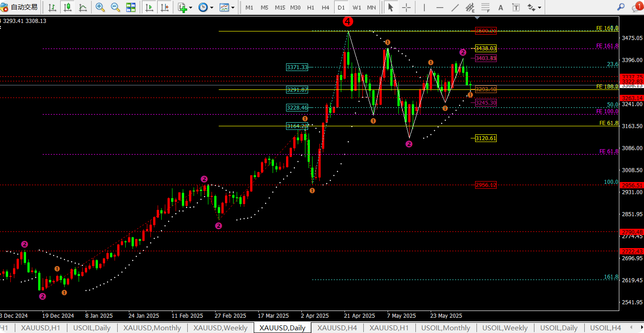
Task: Select the line chart icon
Action: pos(83,7)
